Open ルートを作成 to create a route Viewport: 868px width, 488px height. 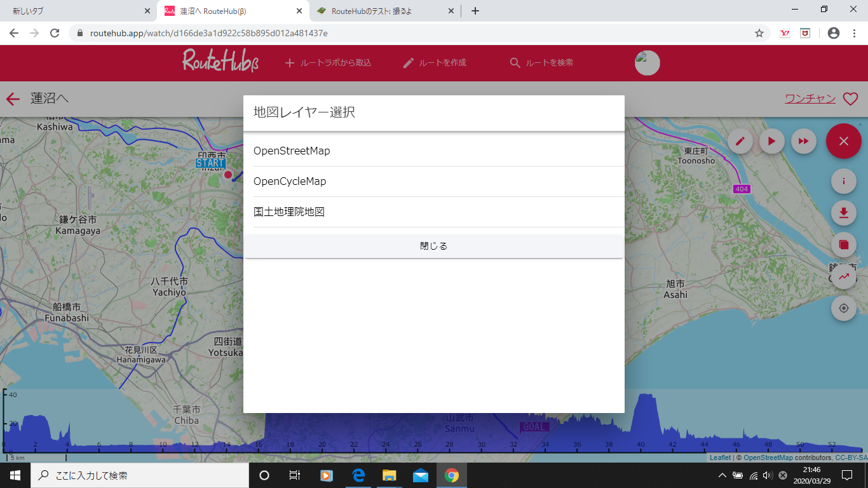pos(435,63)
